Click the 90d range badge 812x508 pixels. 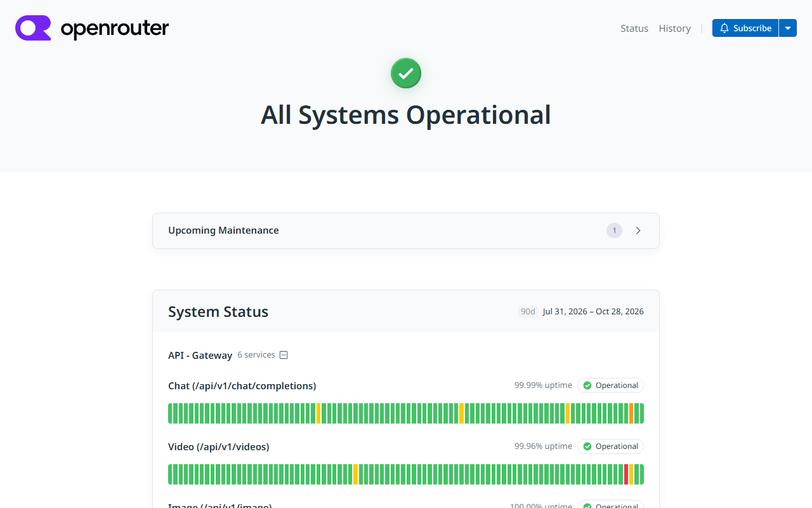tap(528, 311)
